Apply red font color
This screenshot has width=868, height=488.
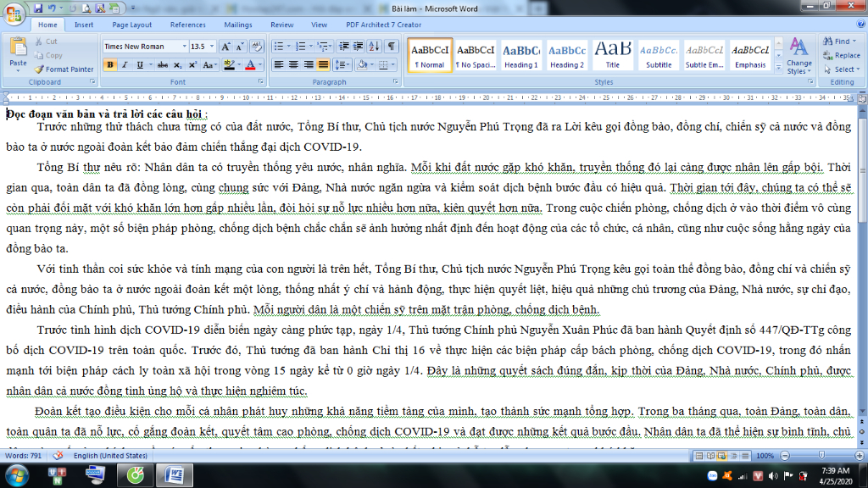pyautogui.click(x=250, y=65)
